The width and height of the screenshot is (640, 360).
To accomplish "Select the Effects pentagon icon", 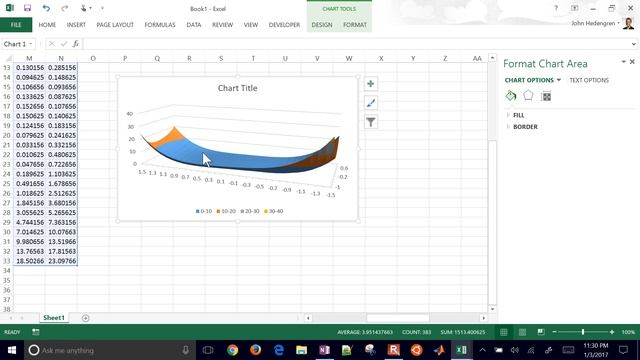I will [x=528, y=96].
